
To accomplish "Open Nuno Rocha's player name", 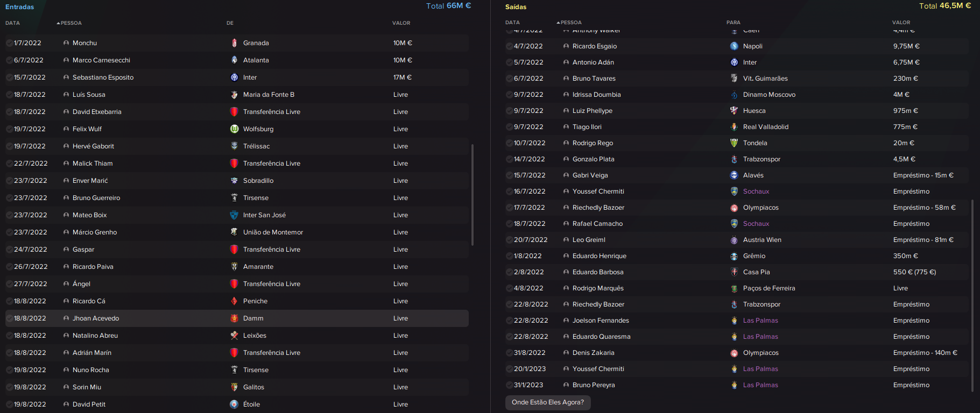I will [91, 370].
